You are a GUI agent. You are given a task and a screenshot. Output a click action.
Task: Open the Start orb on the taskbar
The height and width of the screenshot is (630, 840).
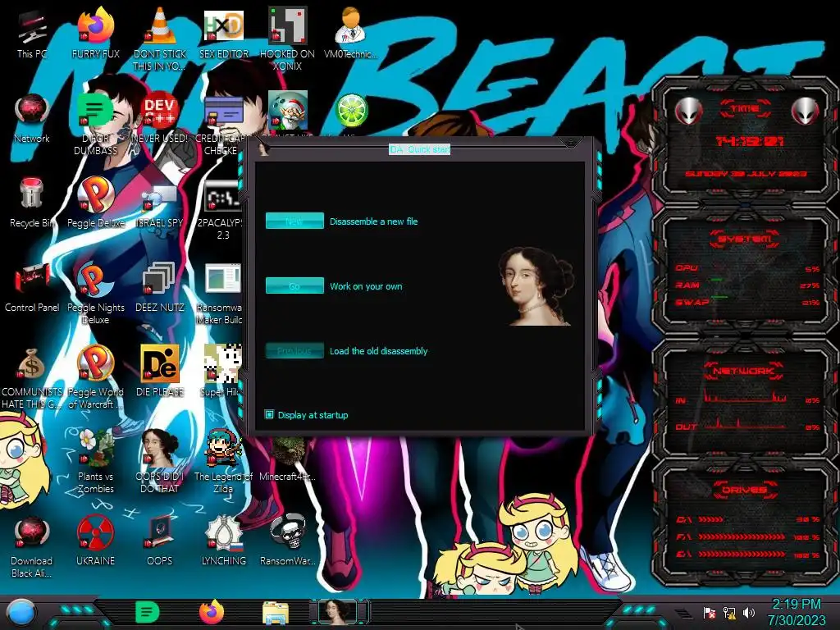[21, 613]
